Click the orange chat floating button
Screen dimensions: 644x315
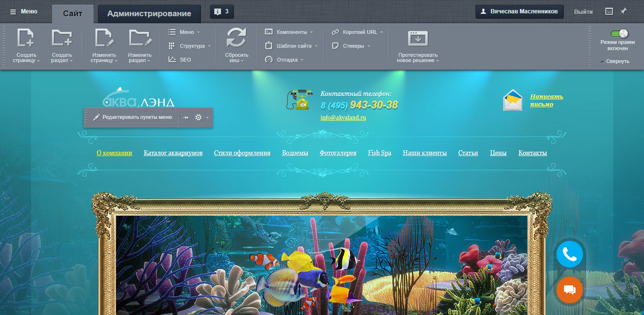[570, 290]
